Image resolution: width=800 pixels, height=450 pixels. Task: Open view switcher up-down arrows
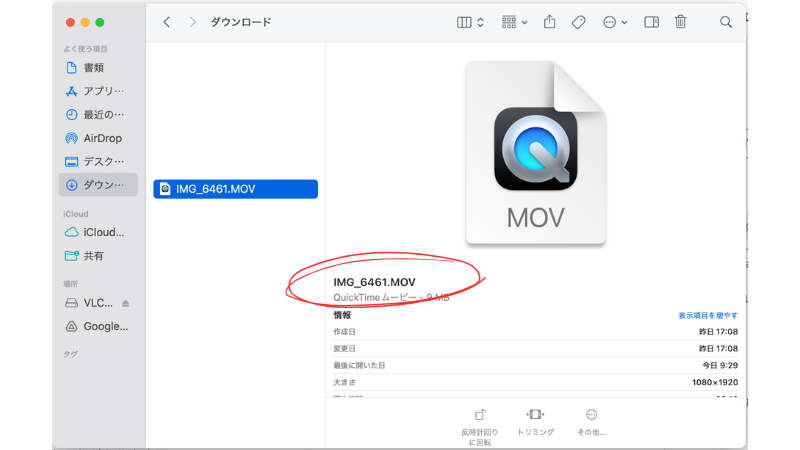(480, 22)
